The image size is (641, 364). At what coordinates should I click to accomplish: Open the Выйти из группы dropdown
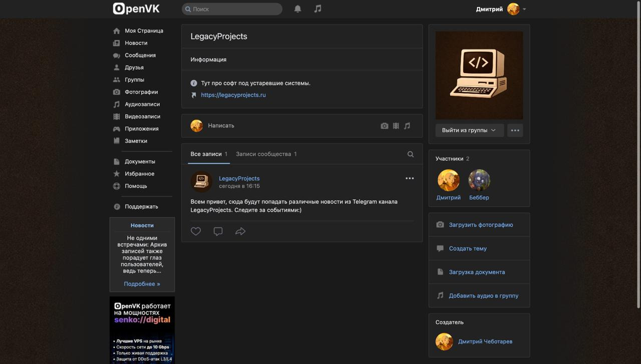(470, 130)
